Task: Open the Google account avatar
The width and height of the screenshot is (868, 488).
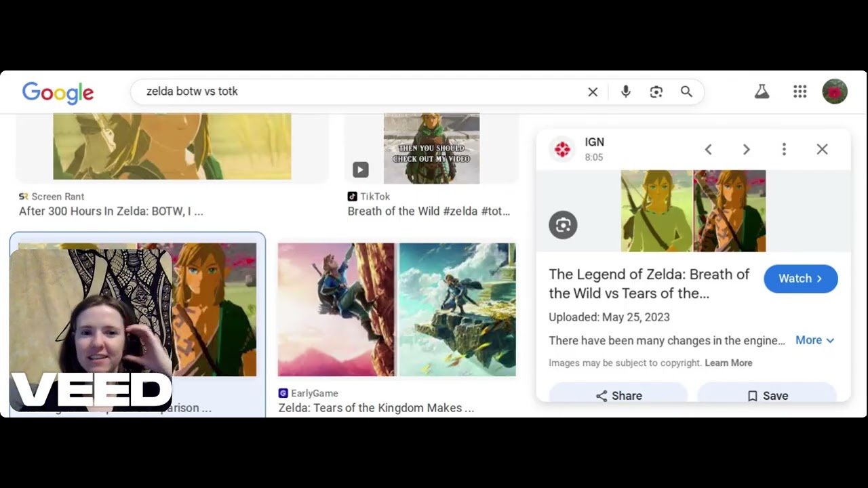Action: click(x=835, y=91)
